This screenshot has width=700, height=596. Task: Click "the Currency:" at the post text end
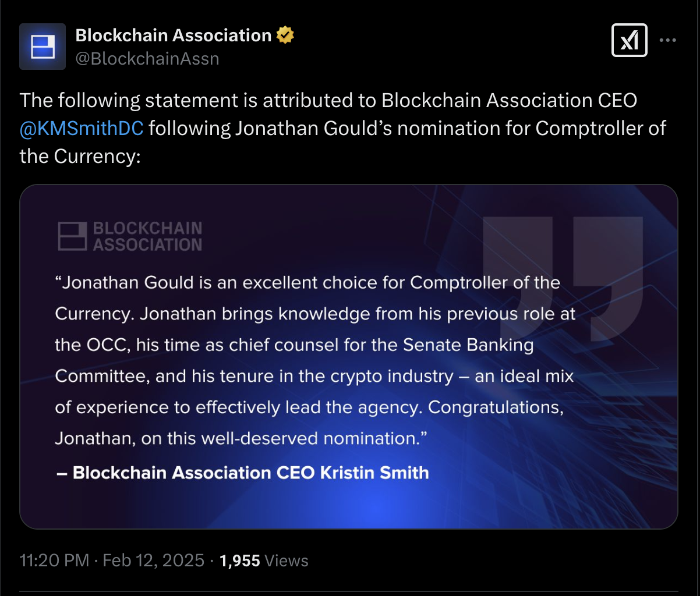[80, 156]
